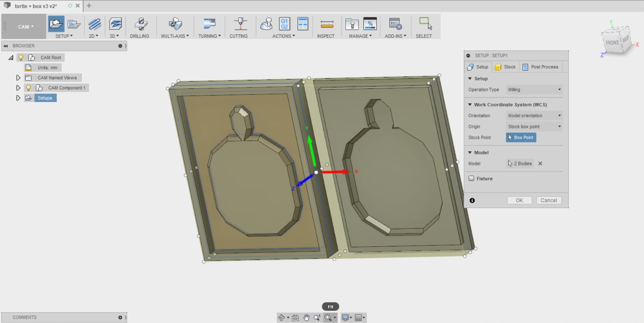Open a new document tab with plus

click(x=89, y=6)
